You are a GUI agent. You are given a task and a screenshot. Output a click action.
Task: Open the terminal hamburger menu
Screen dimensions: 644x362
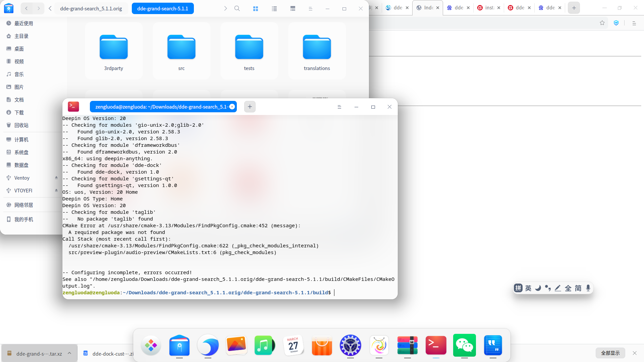[339, 107]
